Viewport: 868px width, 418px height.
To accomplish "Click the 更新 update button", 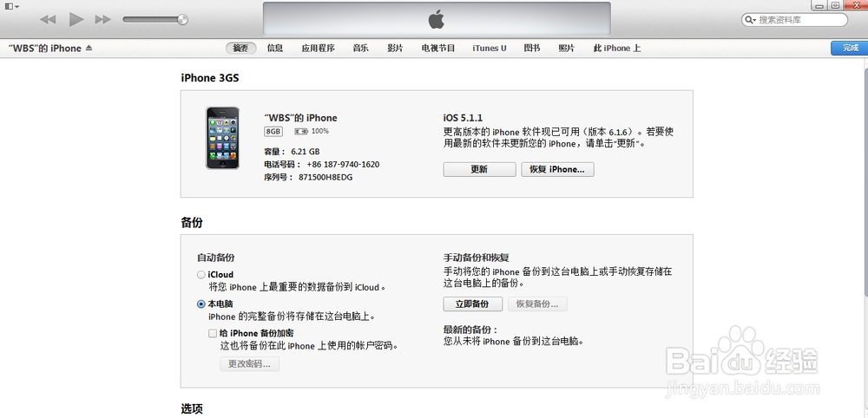I will click(x=479, y=169).
